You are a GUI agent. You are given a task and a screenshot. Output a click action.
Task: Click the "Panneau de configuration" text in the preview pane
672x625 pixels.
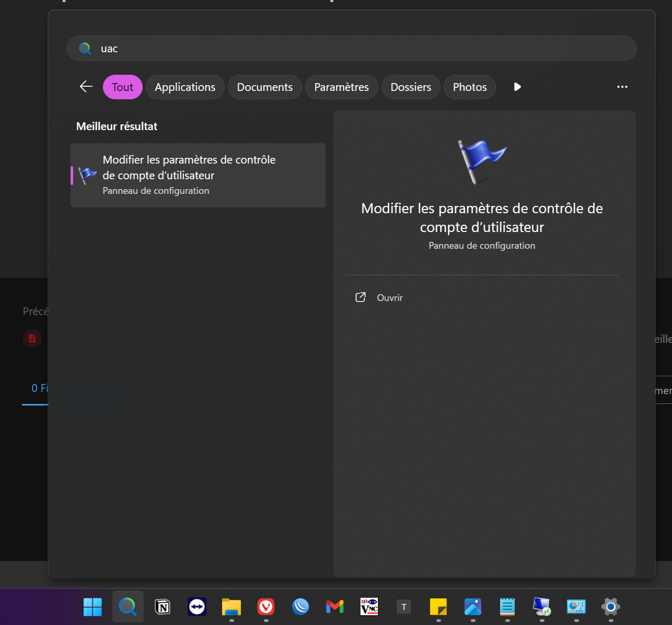coord(482,246)
